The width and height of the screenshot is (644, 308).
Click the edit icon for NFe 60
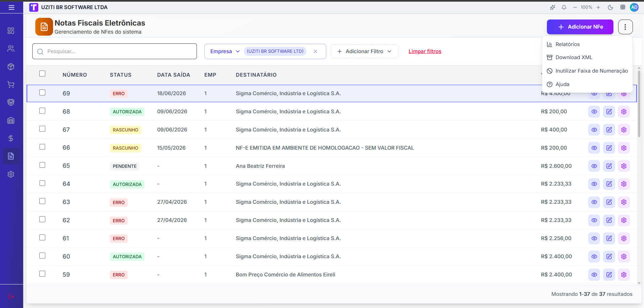(609, 257)
